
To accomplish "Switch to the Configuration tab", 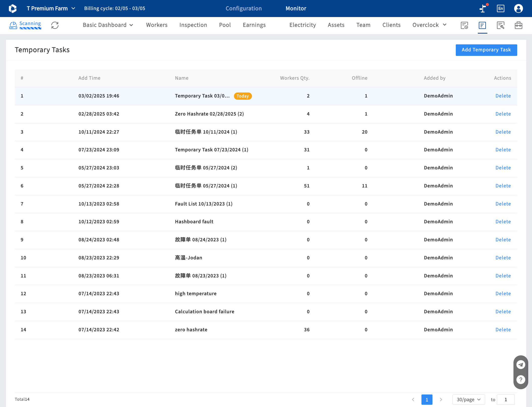I will pos(243,9).
